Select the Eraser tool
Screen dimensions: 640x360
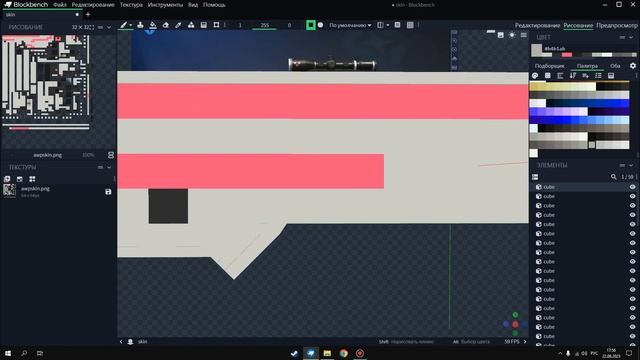click(x=165, y=25)
